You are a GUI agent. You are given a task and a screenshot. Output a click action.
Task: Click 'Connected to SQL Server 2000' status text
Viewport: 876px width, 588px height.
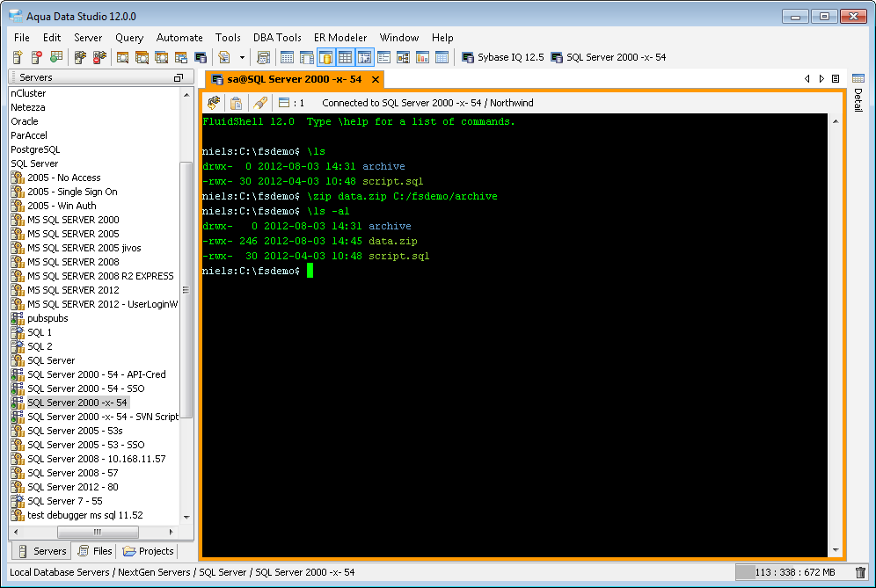pos(428,103)
